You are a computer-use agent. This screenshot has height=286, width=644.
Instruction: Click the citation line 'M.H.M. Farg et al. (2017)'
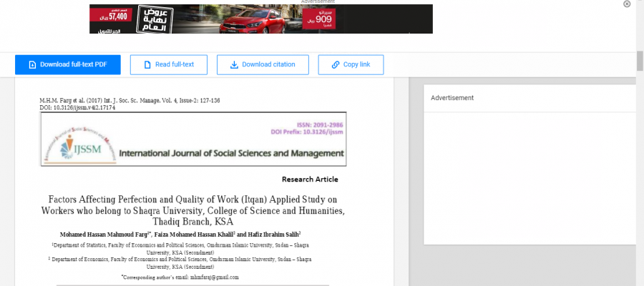(x=130, y=101)
